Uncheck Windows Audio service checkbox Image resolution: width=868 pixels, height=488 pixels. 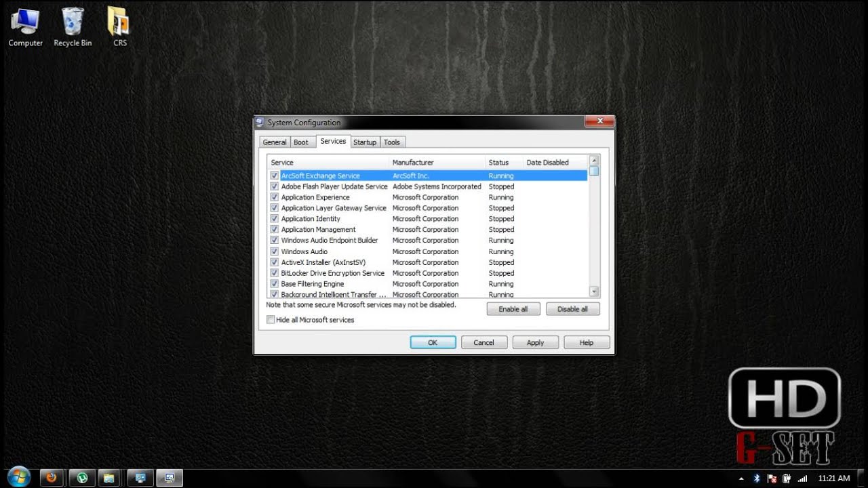[x=275, y=251]
